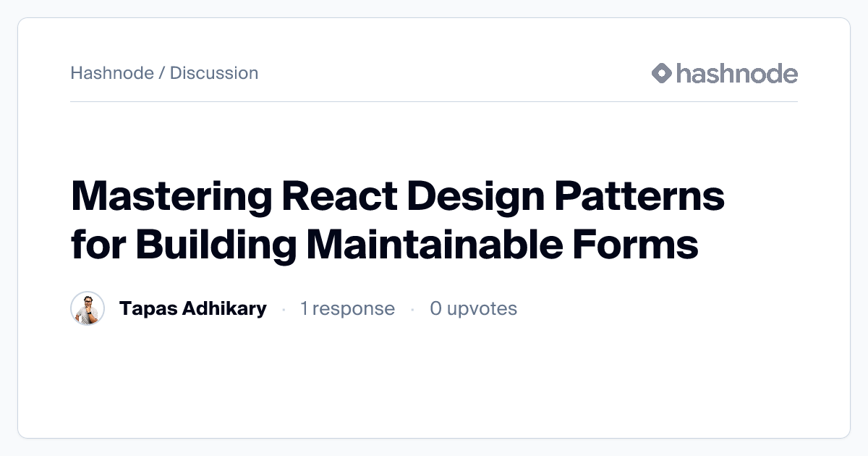The width and height of the screenshot is (868, 456).
Task: Click the horizontal divider line under the header
Action: point(434,102)
